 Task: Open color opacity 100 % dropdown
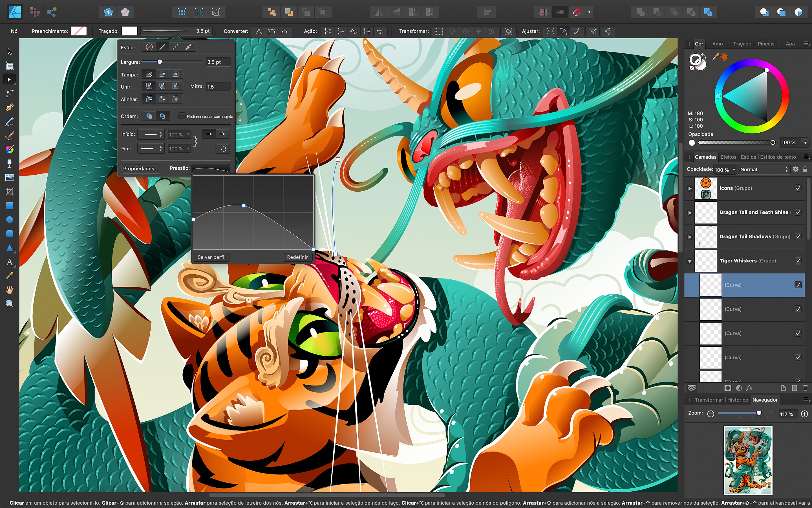pyautogui.click(x=805, y=143)
